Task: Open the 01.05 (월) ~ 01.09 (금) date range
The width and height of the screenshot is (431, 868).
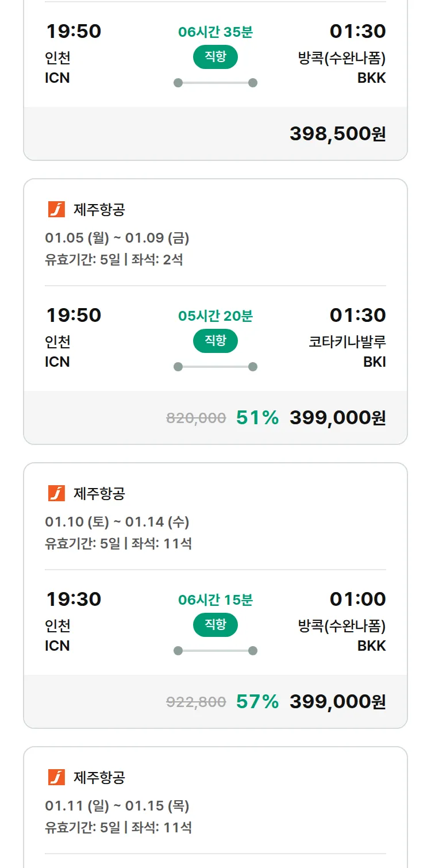Action: [117, 238]
